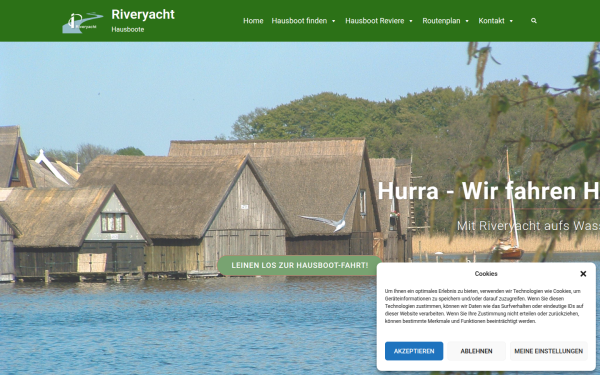
Task: Click the Hausboote tagline under the title
Action: pyautogui.click(x=128, y=29)
